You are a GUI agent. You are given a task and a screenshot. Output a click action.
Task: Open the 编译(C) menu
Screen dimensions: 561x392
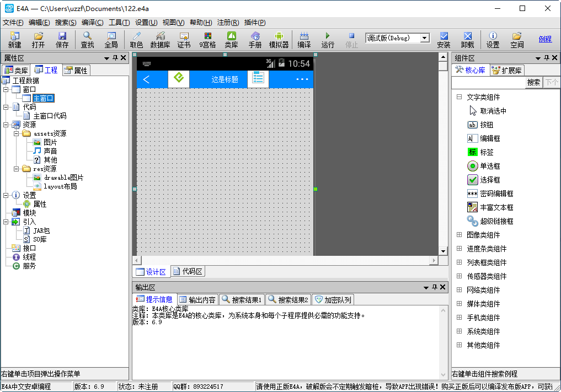pyautogui.click(x=92, y=23)
